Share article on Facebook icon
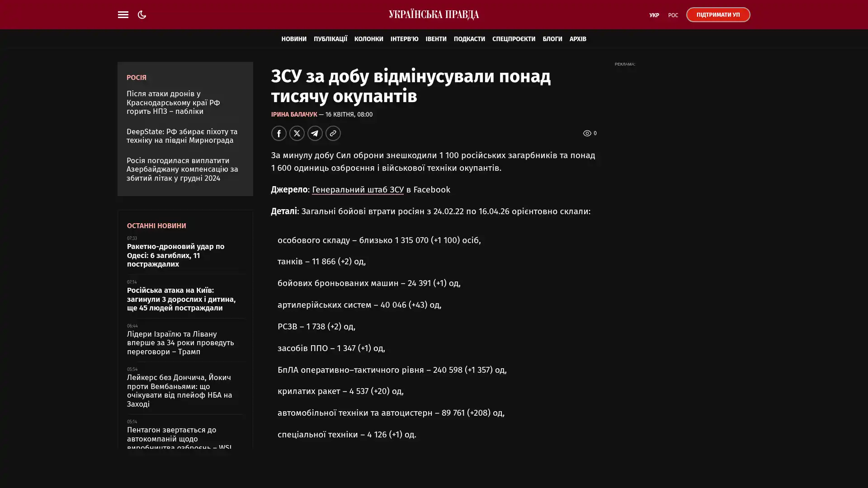868x488 pixels. point(278,133)
